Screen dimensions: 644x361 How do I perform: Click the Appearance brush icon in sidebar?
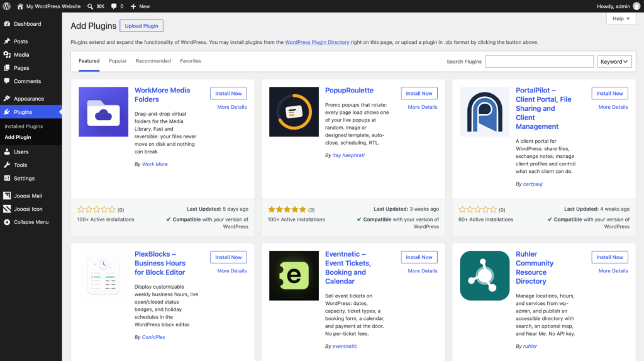point(7,99)
